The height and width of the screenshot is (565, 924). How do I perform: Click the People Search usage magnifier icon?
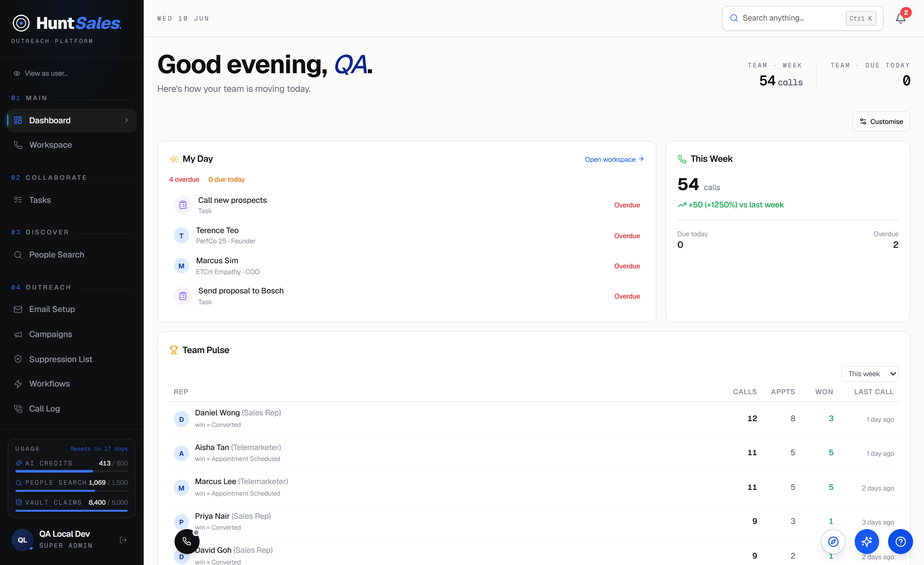(x=18, y=482)
